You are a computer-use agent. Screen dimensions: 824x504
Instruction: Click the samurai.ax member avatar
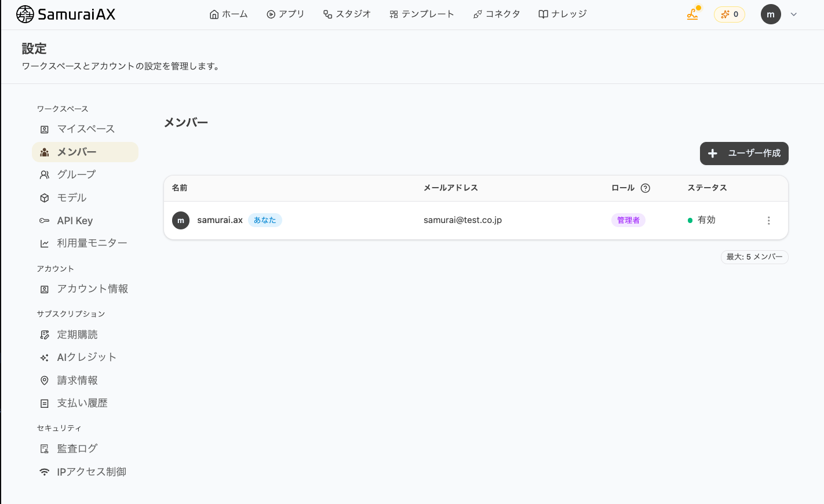pos(181,221)
